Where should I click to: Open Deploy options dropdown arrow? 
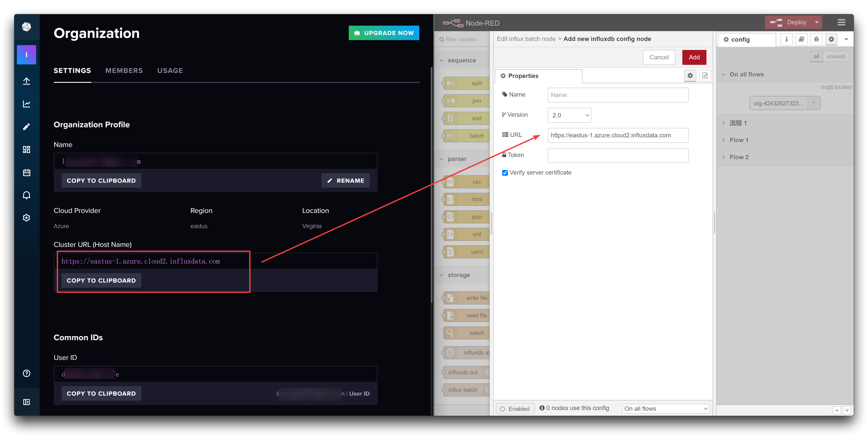pyautogui.click(x=817, y=22)
